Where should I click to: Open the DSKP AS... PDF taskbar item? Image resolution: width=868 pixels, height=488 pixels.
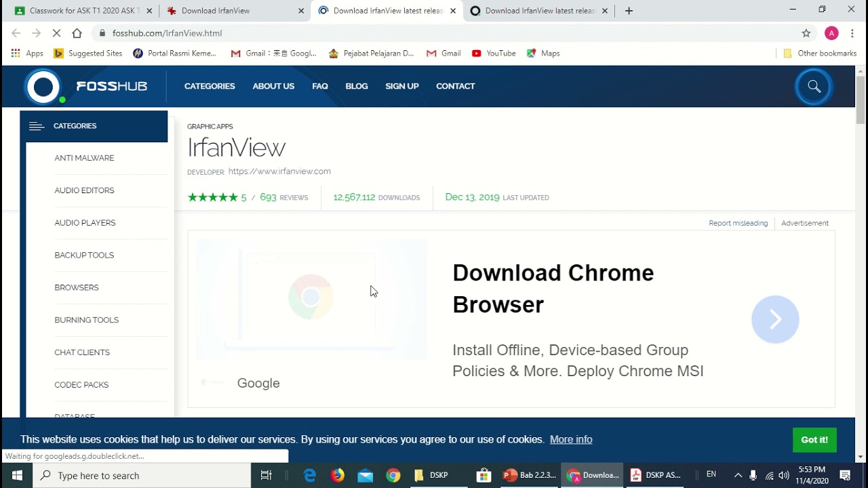(x=655, y=475)
